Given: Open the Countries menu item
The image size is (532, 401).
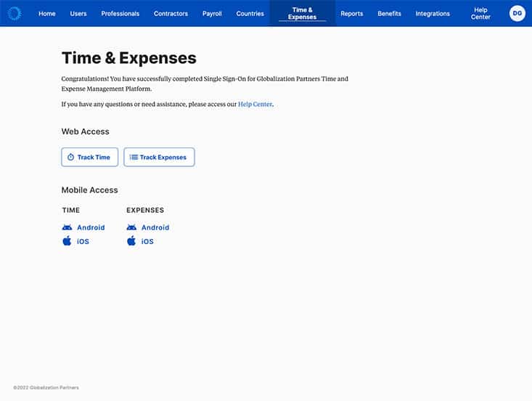Looking at the screenshot, I should click(x=250, y=14).
